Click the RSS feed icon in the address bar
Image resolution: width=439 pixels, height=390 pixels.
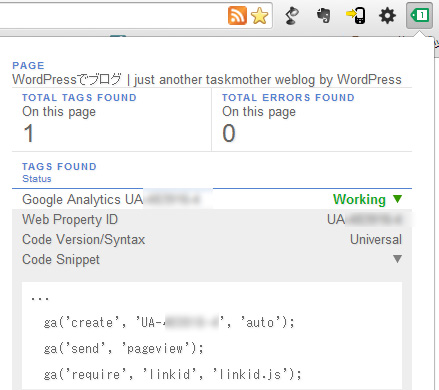click(x=237, y=16)
